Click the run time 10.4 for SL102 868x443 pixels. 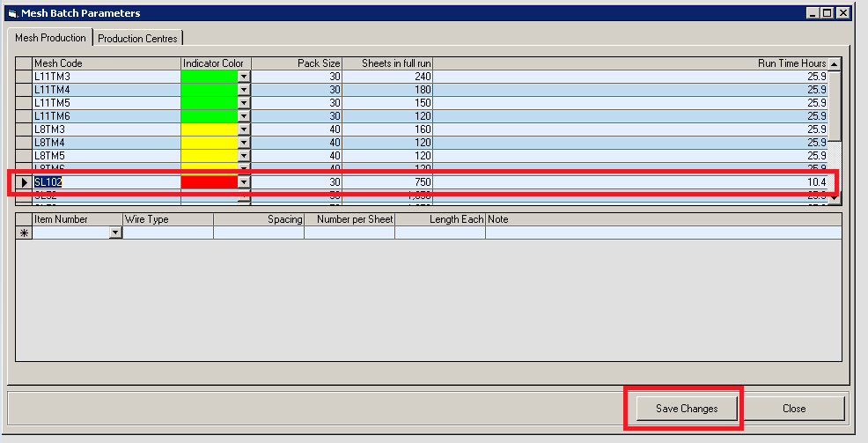tap(630, 182)
